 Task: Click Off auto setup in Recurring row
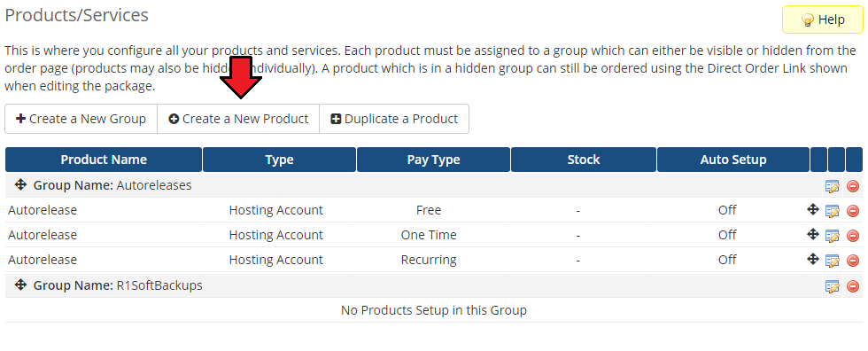point(727,261)
